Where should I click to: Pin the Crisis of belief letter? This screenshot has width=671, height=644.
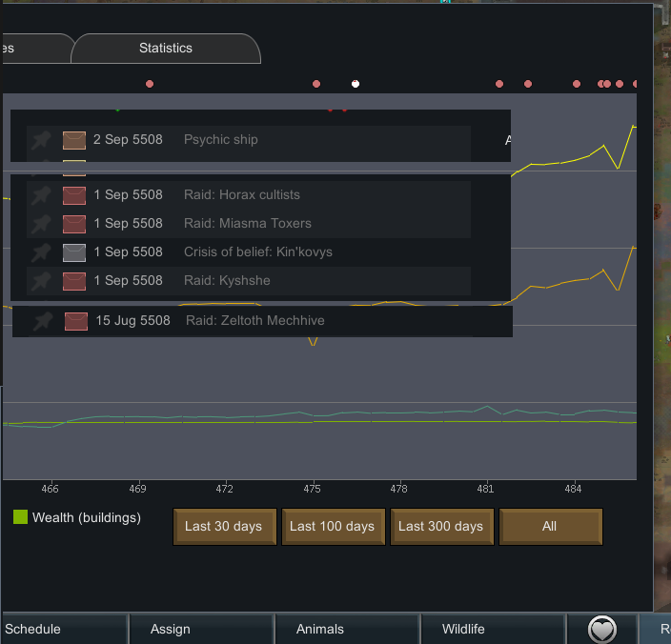point(42,252)
